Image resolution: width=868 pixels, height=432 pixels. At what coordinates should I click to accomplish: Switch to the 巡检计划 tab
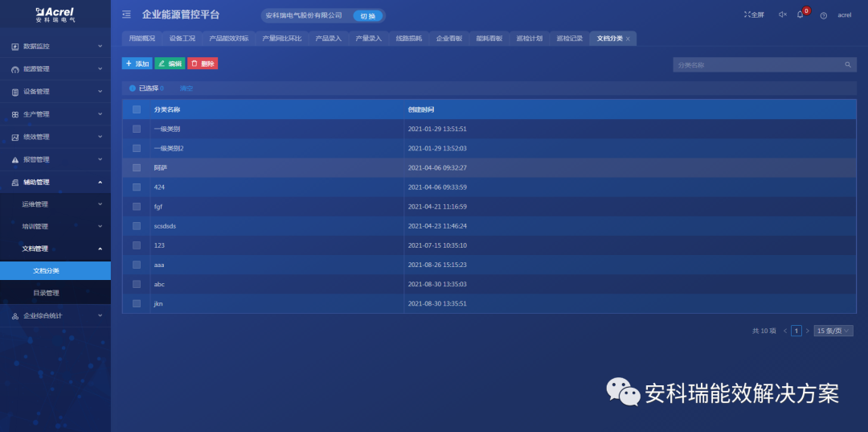(x=529, y=39)
